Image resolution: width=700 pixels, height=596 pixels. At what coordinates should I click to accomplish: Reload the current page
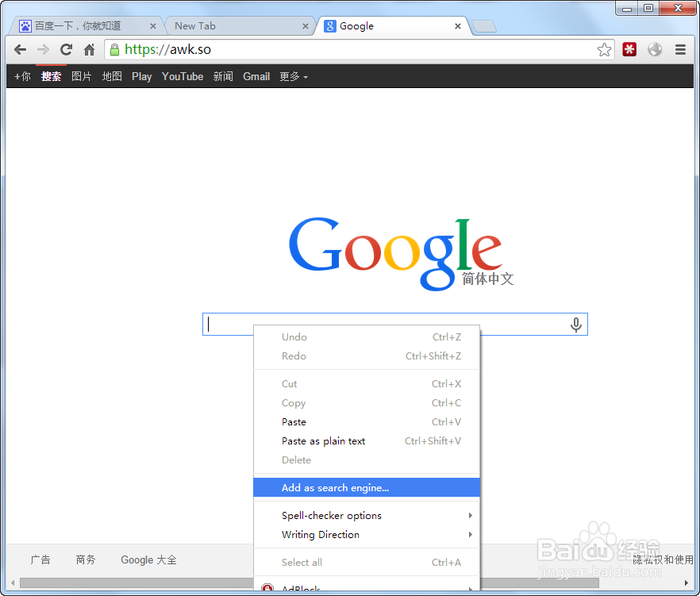click(x=66, y=49)
